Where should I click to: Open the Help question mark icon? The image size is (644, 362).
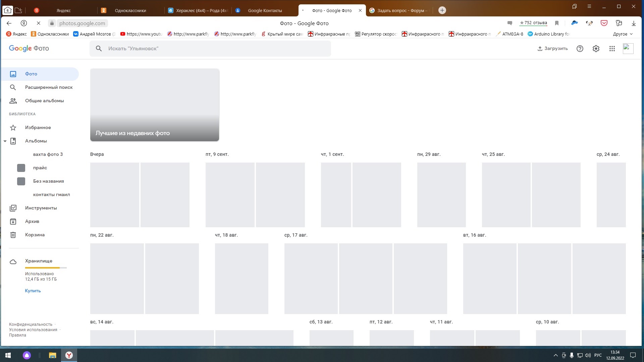click(580, 49)
